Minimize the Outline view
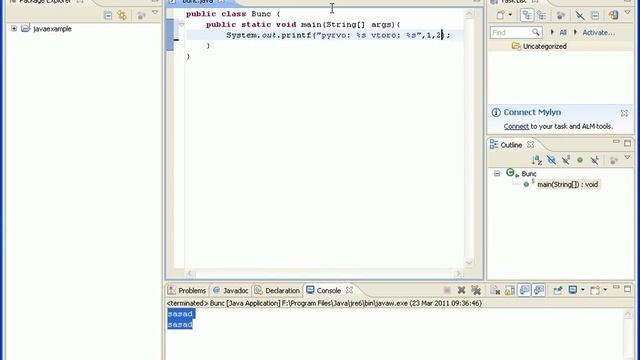 [616, 142]
